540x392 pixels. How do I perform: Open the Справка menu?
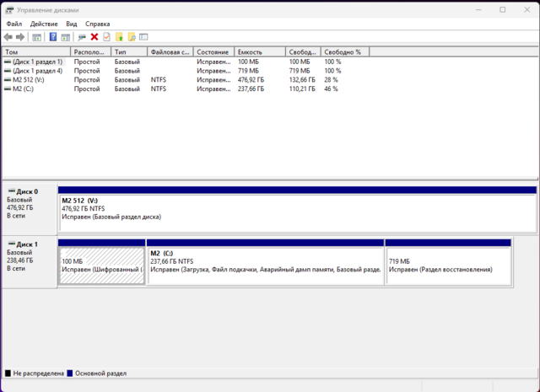pyautogui.click(x=97, y=24)
